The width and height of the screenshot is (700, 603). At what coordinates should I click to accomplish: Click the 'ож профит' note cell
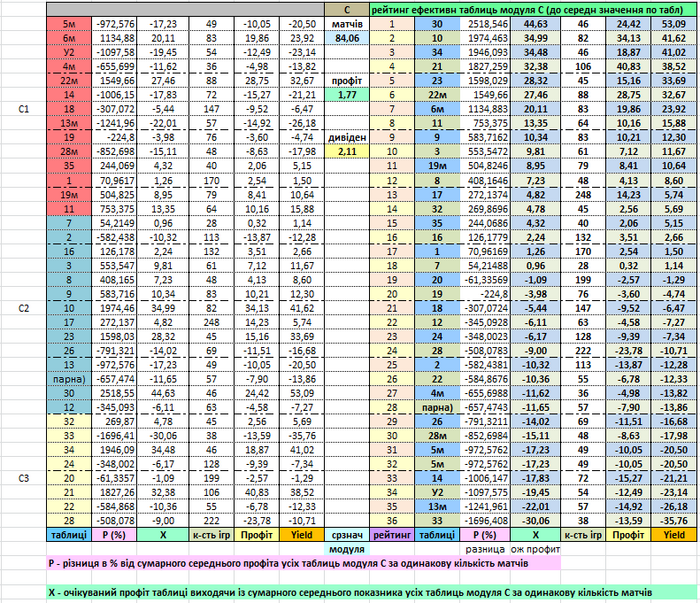(x=535, y=549)
